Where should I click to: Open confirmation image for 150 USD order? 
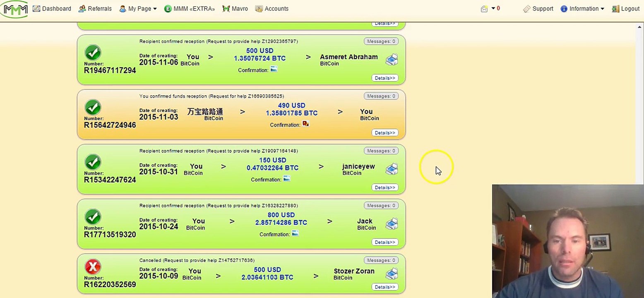(286, 178)
